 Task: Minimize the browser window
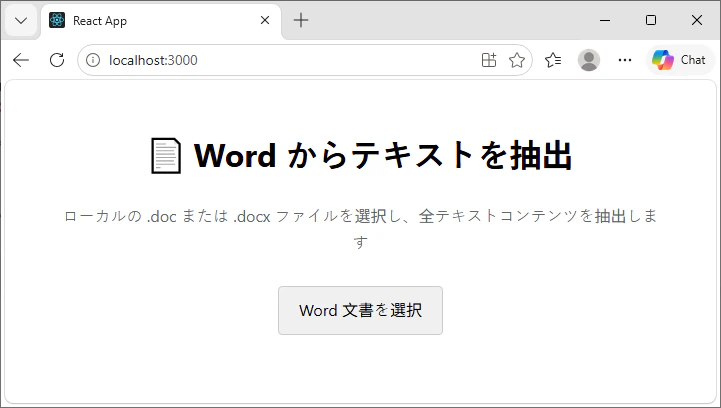(x=605, y=20)
